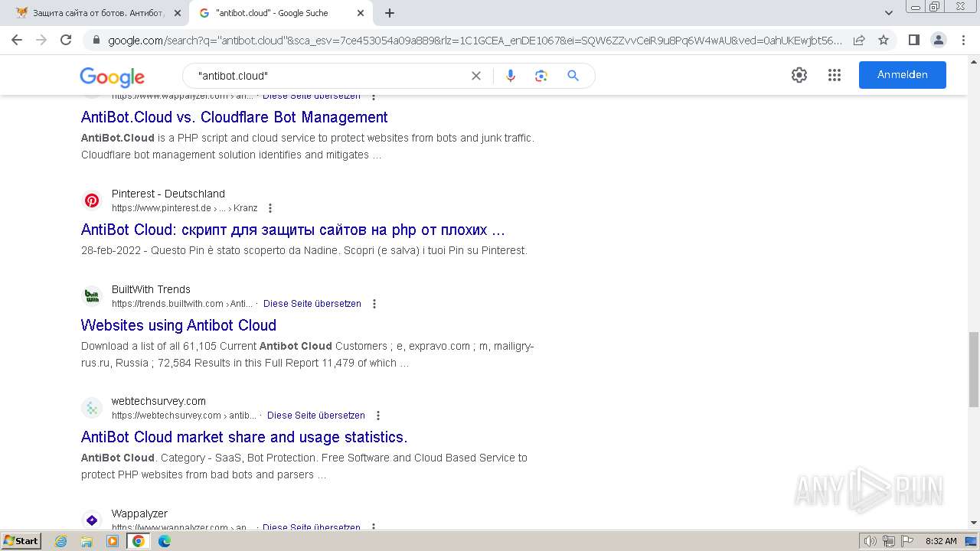
Task: Click the taskbar clock 8:32 AM
Action: pos(941,541)
